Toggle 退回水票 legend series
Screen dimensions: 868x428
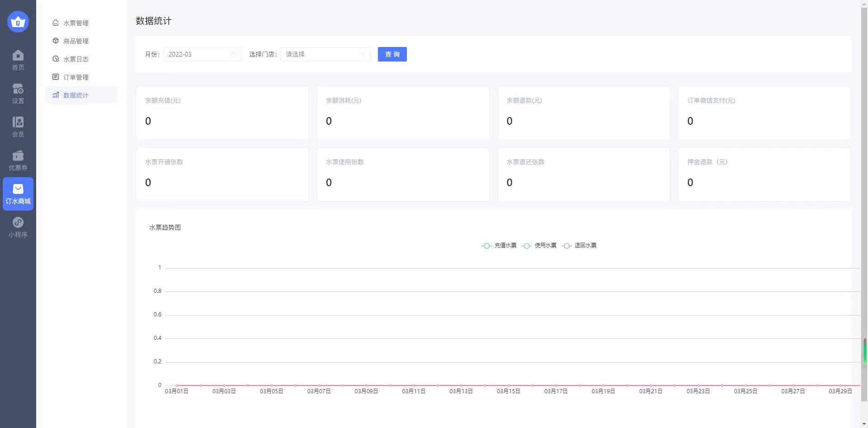coord(579,245)
